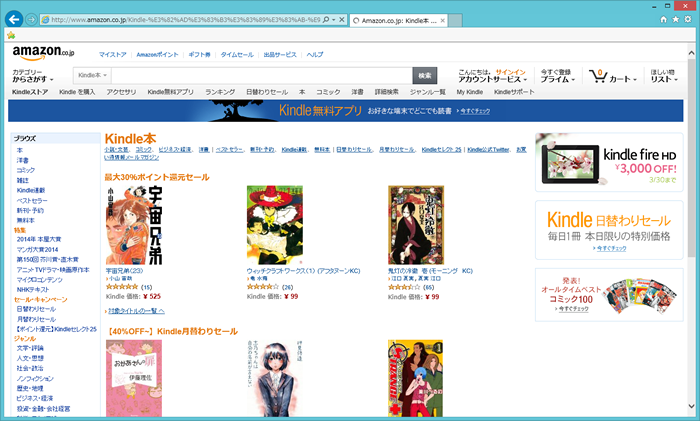This screenshot has width=700, height=421.
Task: Select 無料本 in browse sidebar
Action: pyautogui.click(x=25, y=221)
